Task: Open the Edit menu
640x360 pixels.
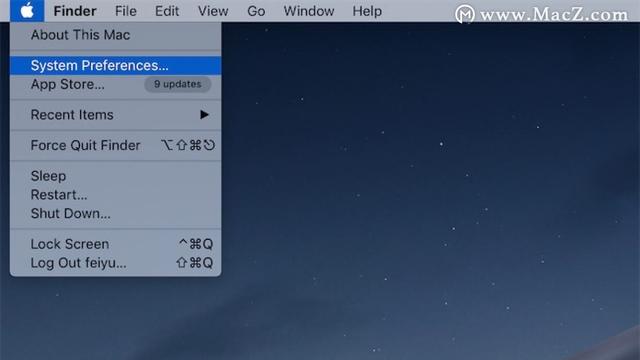Action: [x=167, y=11]
